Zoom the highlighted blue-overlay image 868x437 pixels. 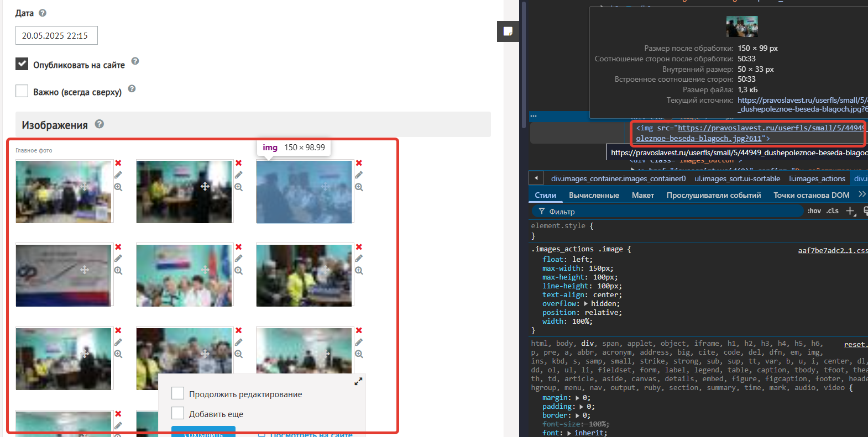359,187
